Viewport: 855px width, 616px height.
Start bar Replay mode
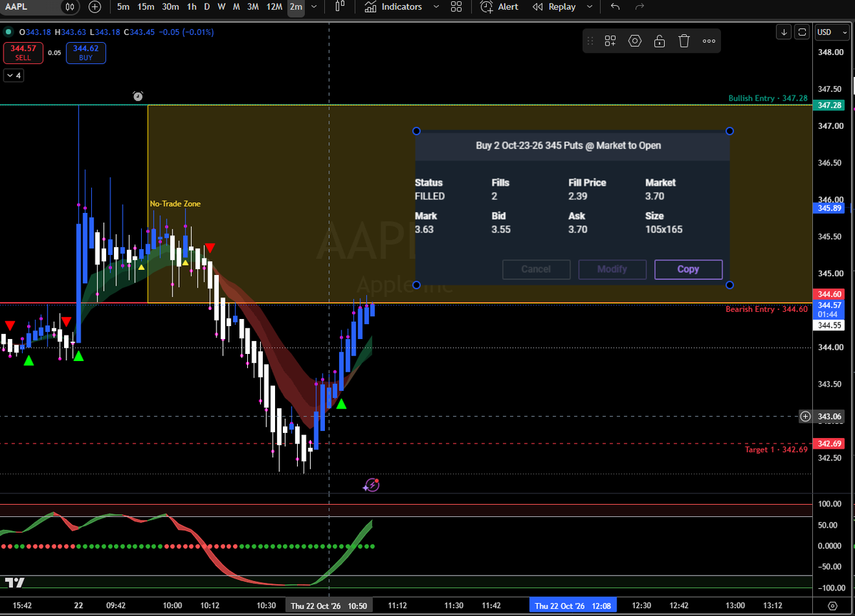555,7
